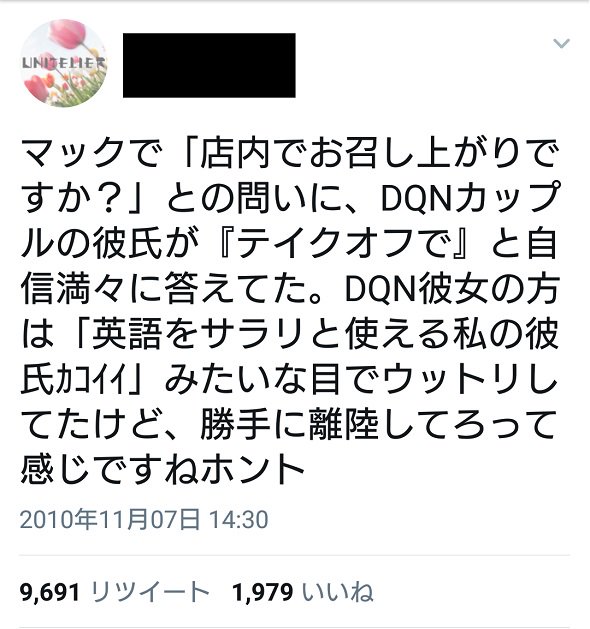The height and width of the screenshot is (629, 590).
Task: Open the blacked-out account name
Action: pyautogui.click(x=209, y=65)
